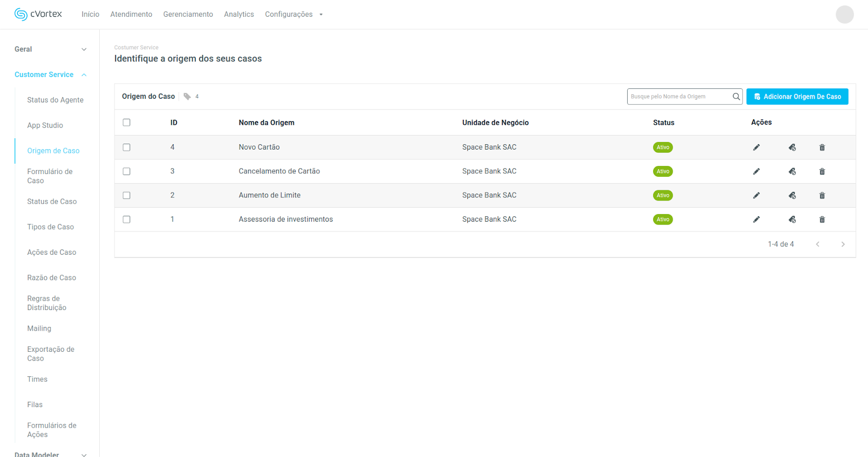
Task: Edit the Assessoria de investimentos row
Action: [x=756, y=220]
